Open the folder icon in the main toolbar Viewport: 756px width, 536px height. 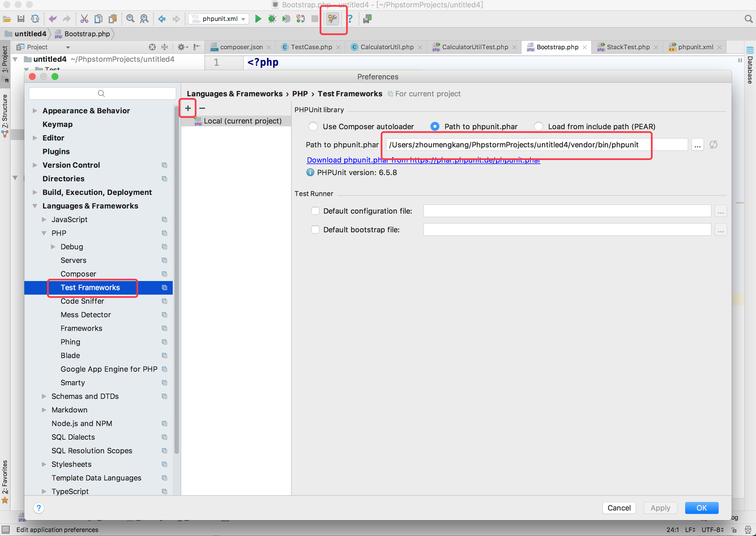[7, 19]
